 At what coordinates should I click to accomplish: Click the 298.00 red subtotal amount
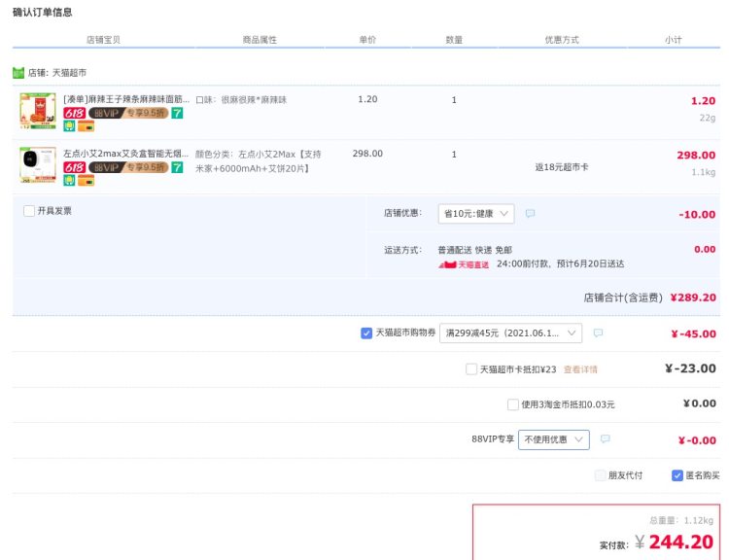click(696, 156)
